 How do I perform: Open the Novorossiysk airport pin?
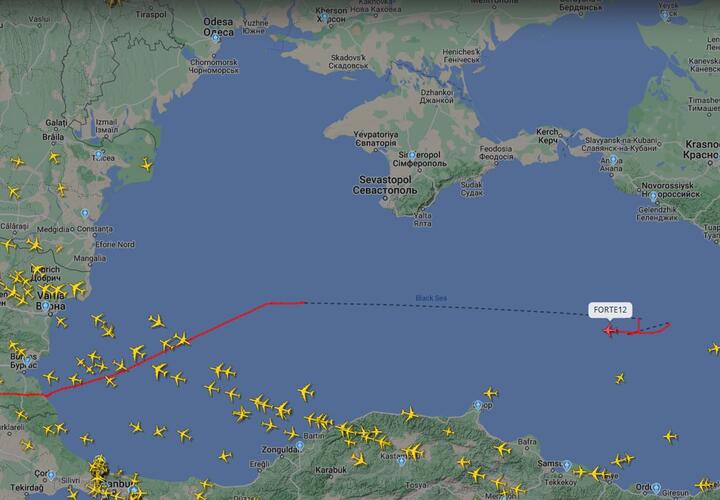coord(653,197)
